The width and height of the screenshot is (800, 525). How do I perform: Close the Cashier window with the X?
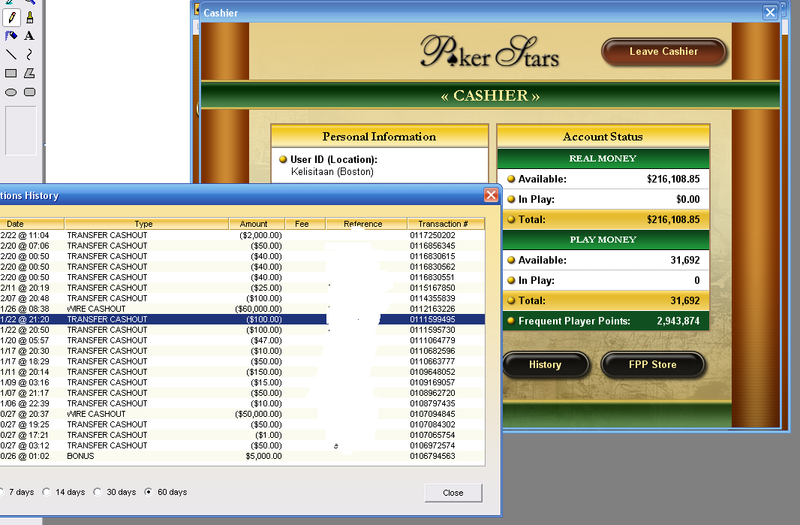(x=770, y=12)
